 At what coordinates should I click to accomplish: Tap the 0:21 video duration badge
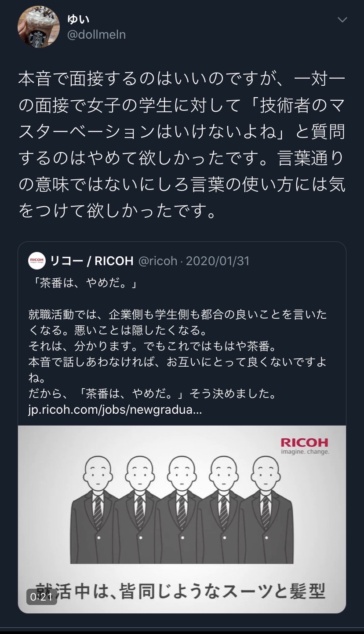click(42, 597)
